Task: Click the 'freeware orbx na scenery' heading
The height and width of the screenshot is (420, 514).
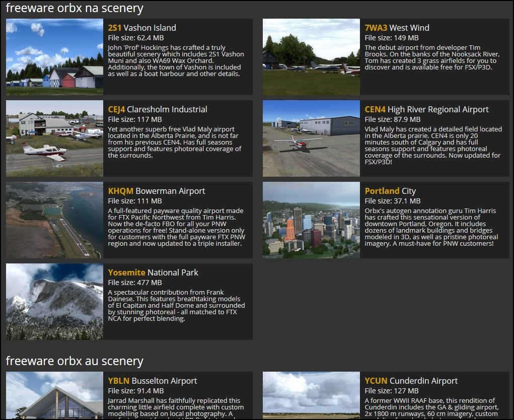Action: (75, 8)
